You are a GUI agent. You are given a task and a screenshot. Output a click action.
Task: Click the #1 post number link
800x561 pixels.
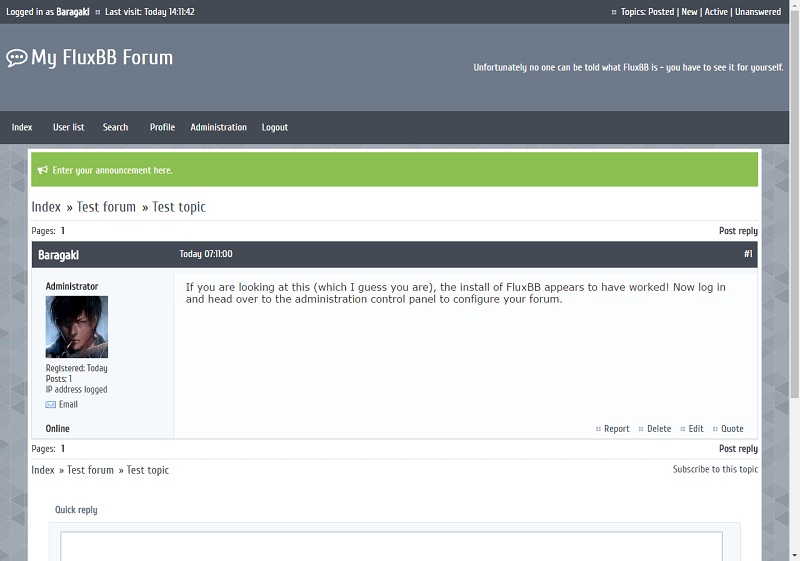[748, 253]
